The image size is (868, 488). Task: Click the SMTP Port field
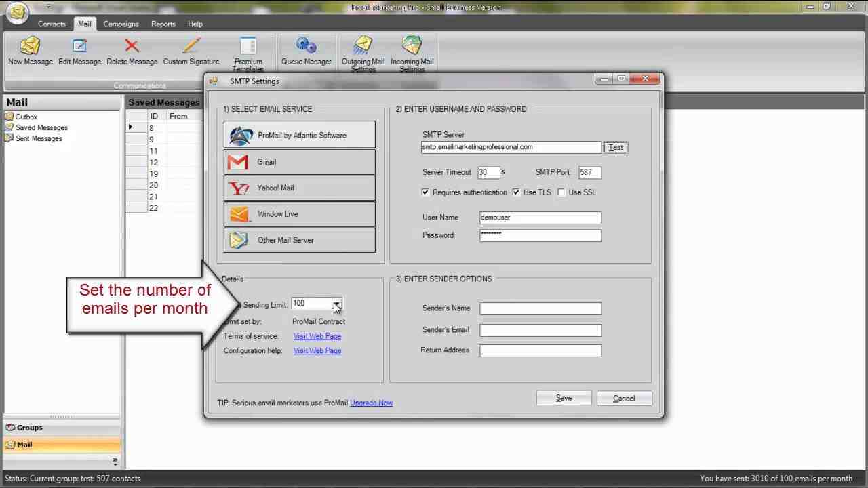point(590,172)
